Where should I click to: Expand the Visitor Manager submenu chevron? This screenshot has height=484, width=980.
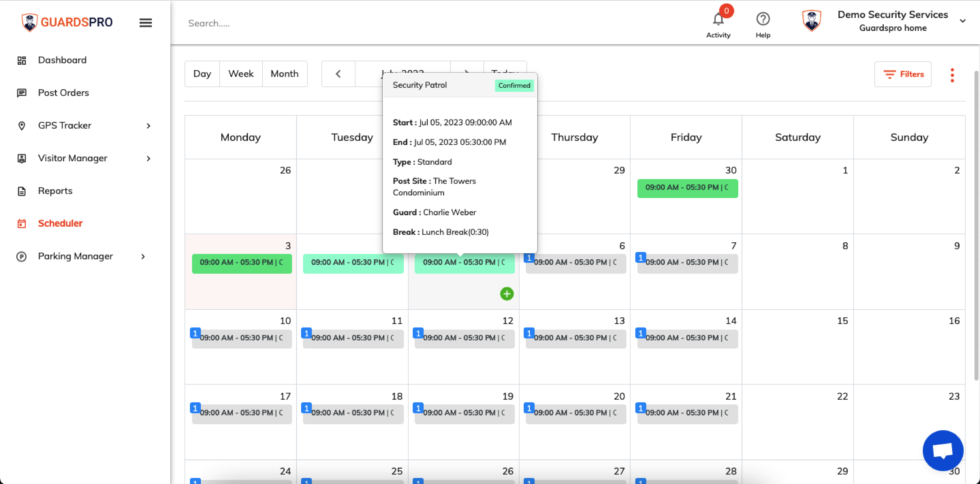click(148, 159)
